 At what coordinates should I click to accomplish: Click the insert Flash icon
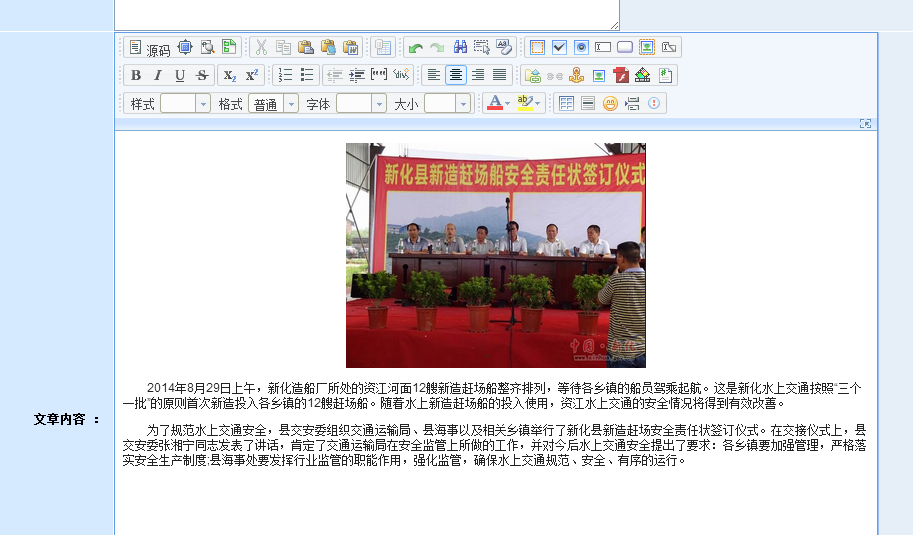point(621,75)
